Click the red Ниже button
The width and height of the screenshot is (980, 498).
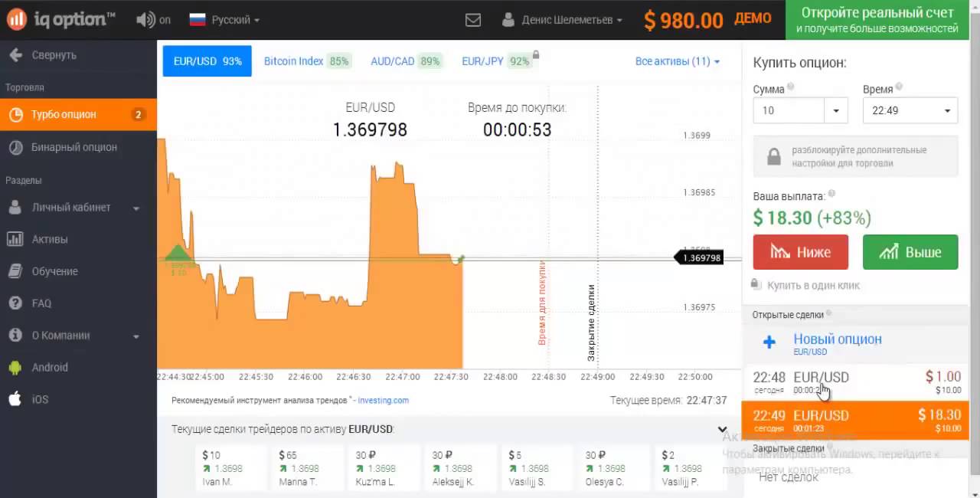pyautogui.click(x=801, y=252)
